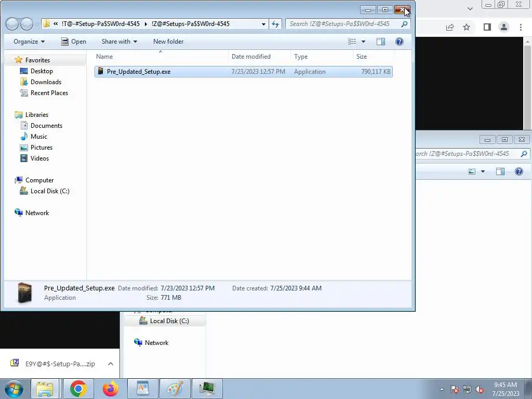Click the help icon in the back Explorer window
The image size is (532, 399).
tap(519, 171)
